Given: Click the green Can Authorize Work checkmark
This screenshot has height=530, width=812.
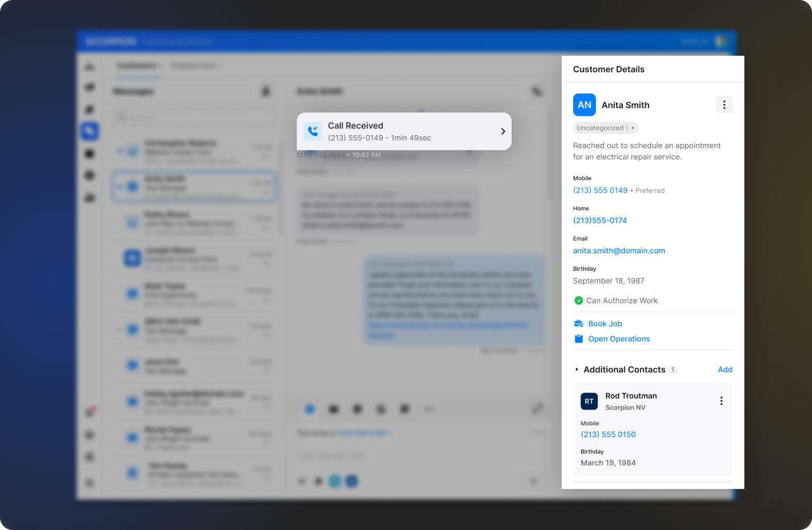Looking at the screenshot, I should (578, 301).
